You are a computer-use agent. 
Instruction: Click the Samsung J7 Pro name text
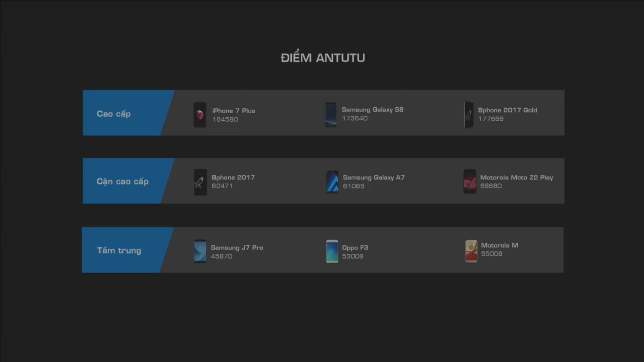(237, 247)
